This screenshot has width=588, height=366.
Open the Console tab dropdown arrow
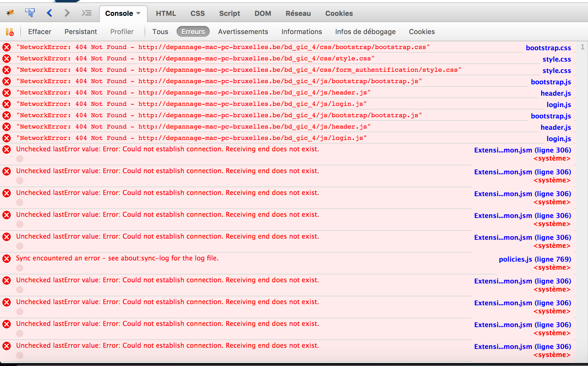(x=138, y=13)
